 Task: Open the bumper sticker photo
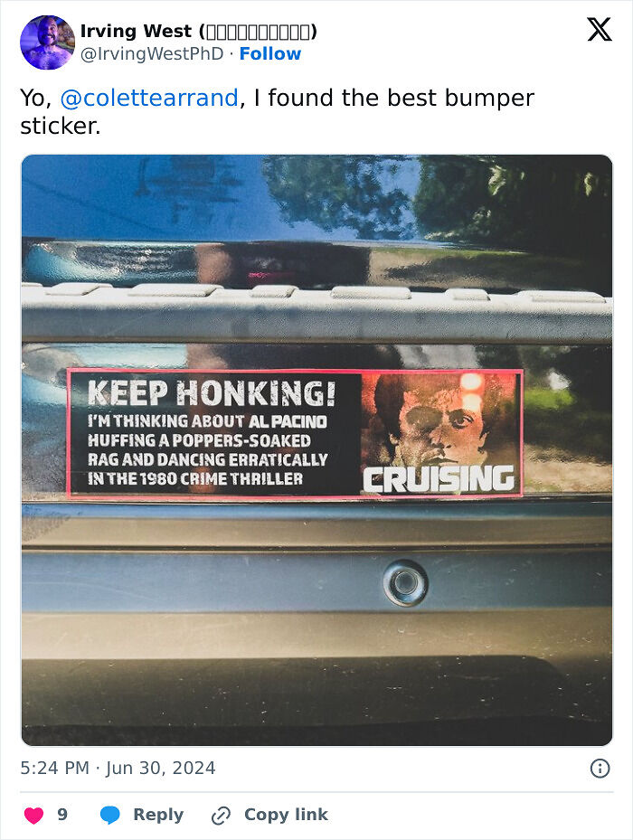pos(316,450)
